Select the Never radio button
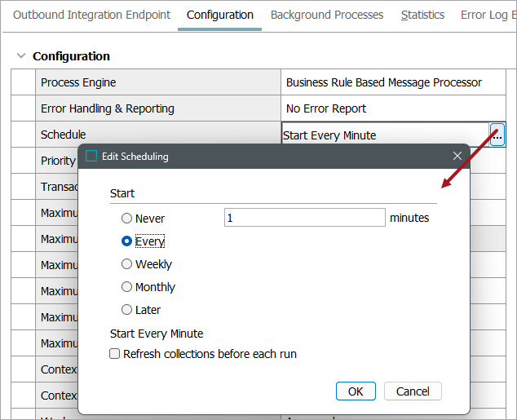Screen dimensions: 517x420 pyautogui.click(x=126, y=219)
